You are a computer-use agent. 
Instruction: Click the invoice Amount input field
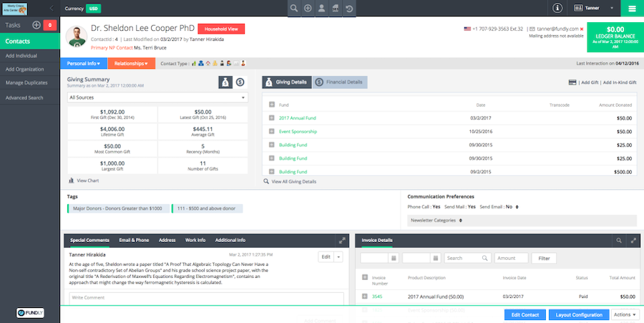click(512, 258)
